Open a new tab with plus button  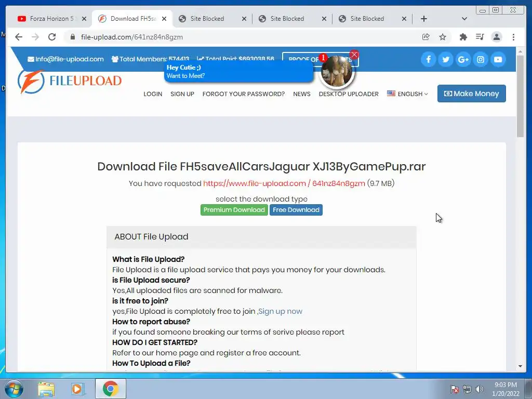[424, 19]
